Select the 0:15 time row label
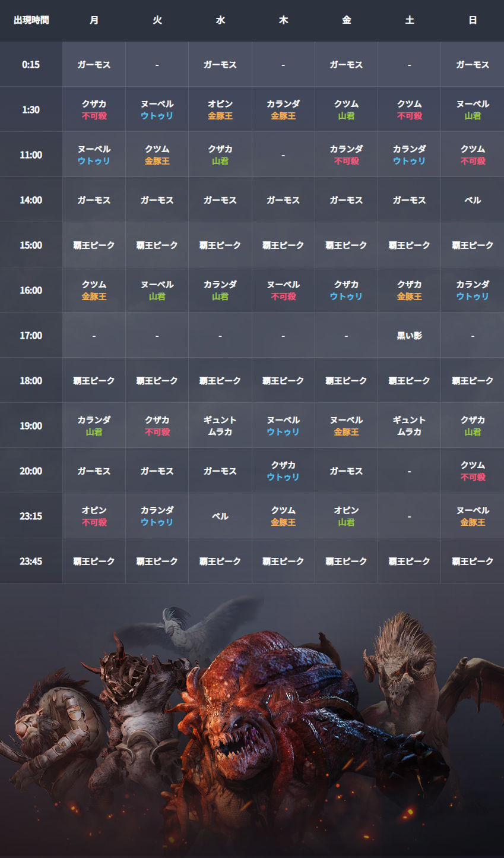 coord(31,65)
